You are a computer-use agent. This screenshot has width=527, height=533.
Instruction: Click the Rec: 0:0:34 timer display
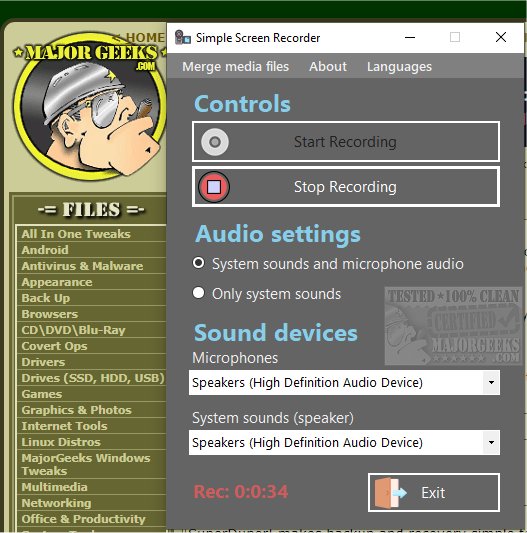tap(241, 492)
